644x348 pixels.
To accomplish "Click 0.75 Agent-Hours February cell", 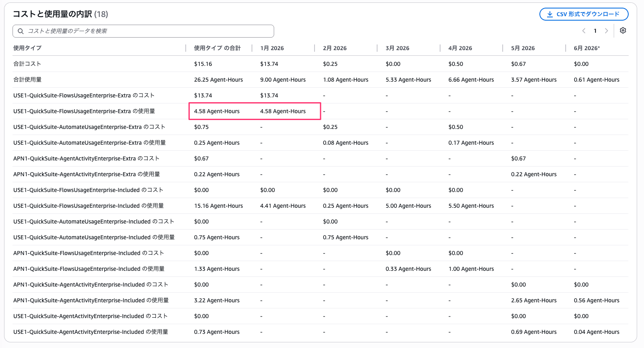I will coord(346,237).
